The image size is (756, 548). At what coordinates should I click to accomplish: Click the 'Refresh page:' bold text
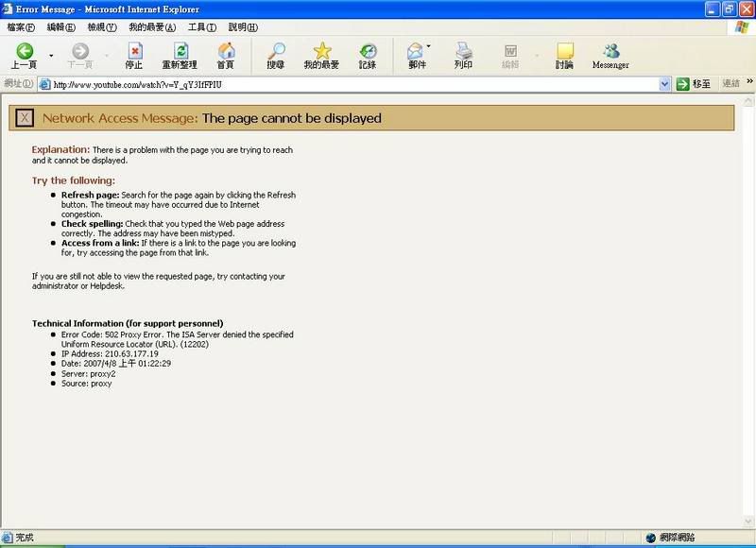(x=90, y=196)
